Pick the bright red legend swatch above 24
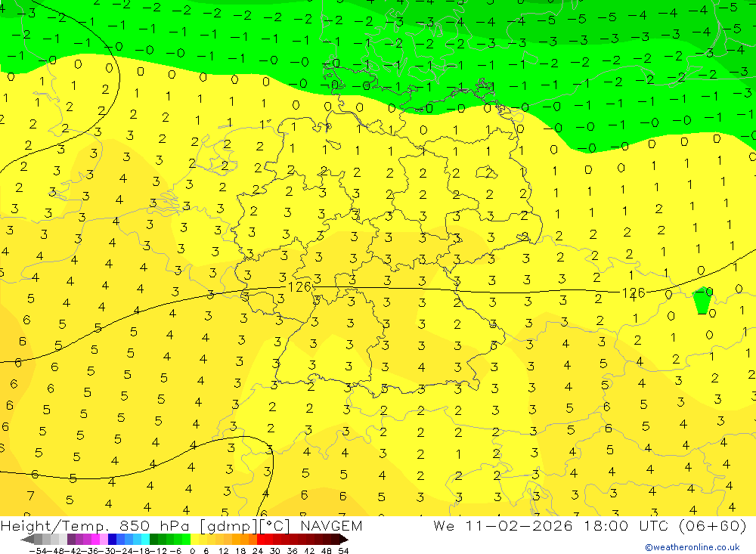Screen dimensions: 756x554 (261, 539)
